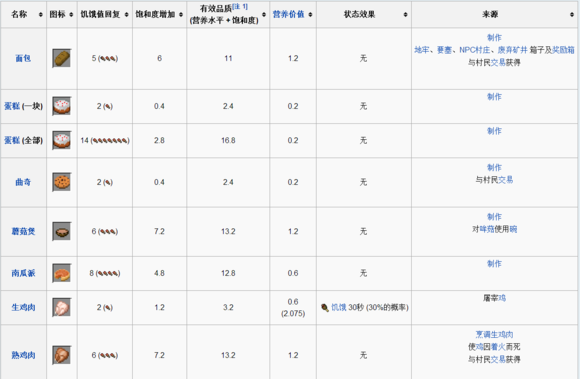
Task: Sort table by 有效品质 column arrow
Action: click(x=264, y=14)
